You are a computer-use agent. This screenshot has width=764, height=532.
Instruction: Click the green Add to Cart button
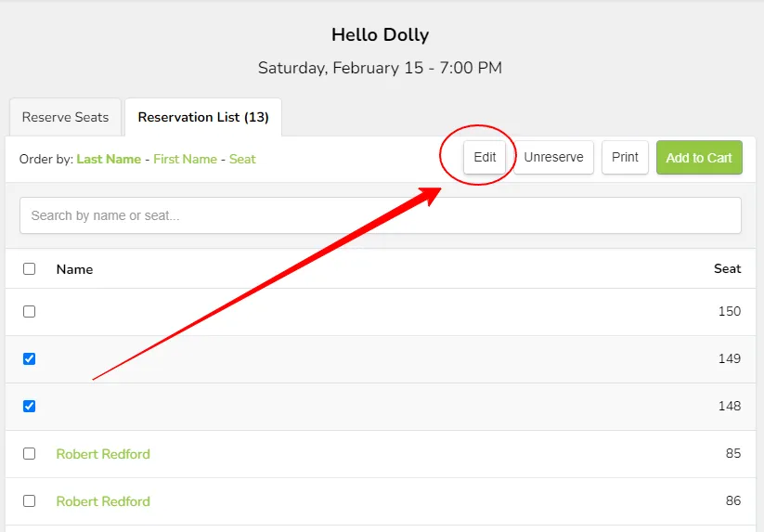coord(699,157)
